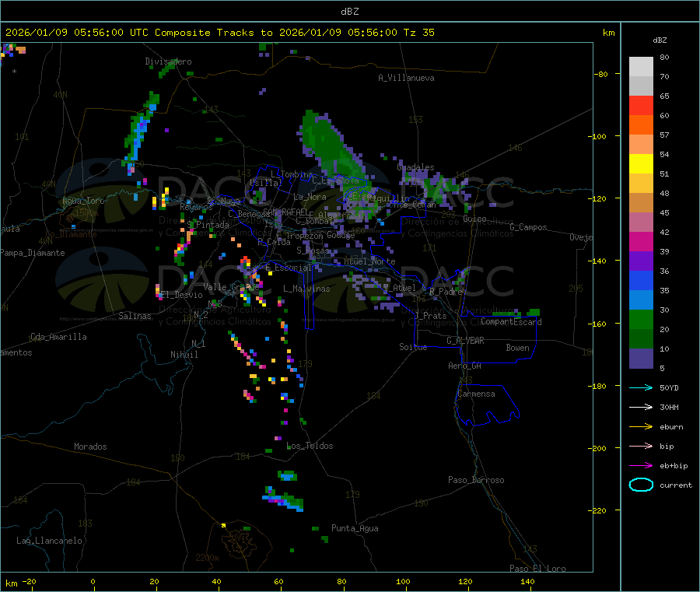Click the Agua_Toro location label

[x=83, y=201]
